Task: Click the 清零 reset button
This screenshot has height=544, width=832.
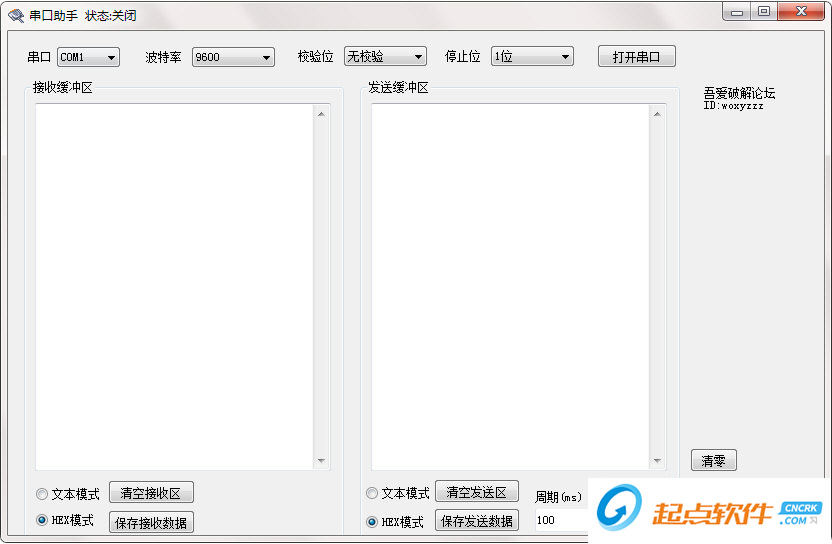Action: (714, 460)
